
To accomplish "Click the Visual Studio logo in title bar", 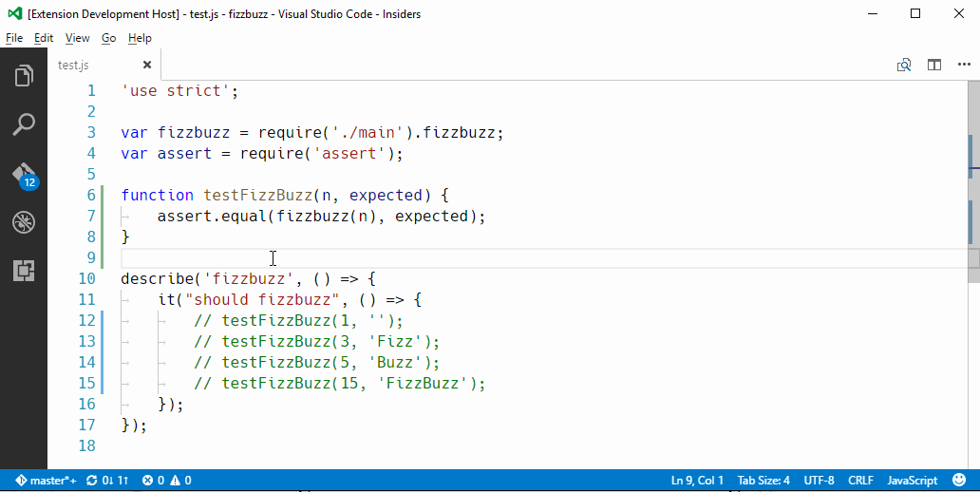I will 15,13.
